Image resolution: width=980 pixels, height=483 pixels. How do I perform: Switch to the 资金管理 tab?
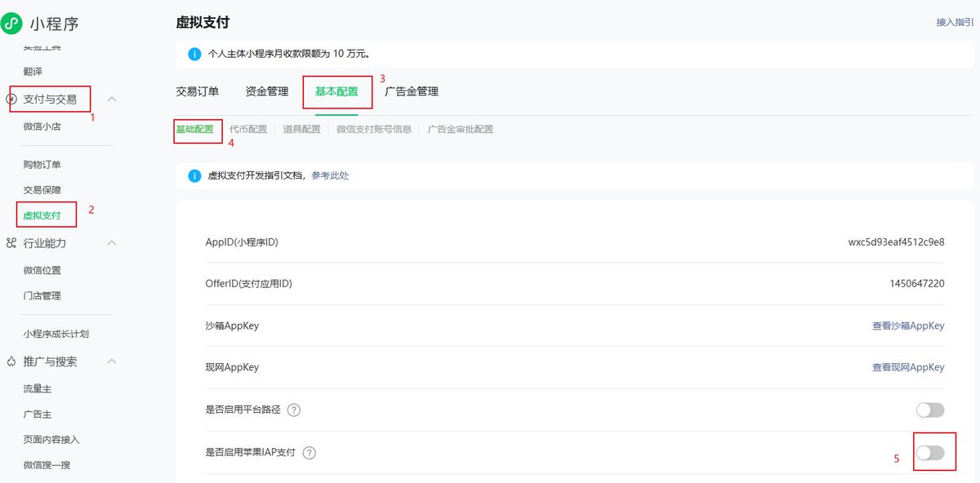pos(267,91)
